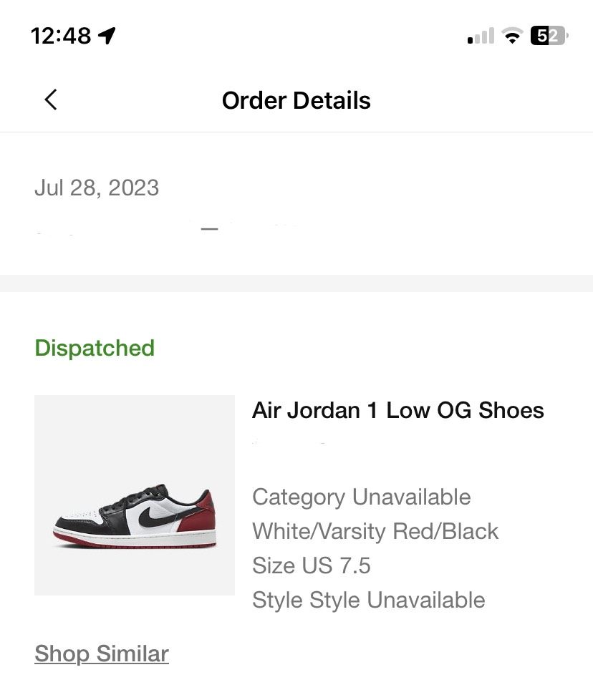This screenshot has height=700, width=593.
Task: Tap the green Dispatched status label
Action: pos(95,348)
